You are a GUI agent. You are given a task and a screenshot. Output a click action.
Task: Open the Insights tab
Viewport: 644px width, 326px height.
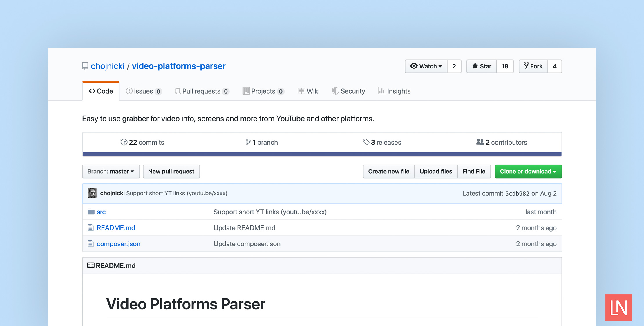(394, 91)
